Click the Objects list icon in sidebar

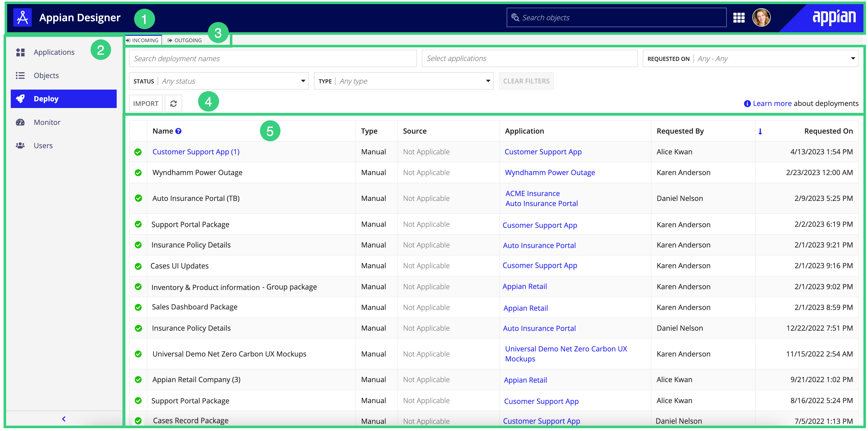[x=20, y=76]
